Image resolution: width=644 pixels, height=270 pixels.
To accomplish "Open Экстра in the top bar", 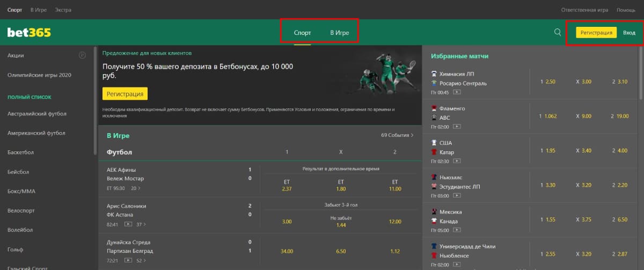I will pos(63,10).
